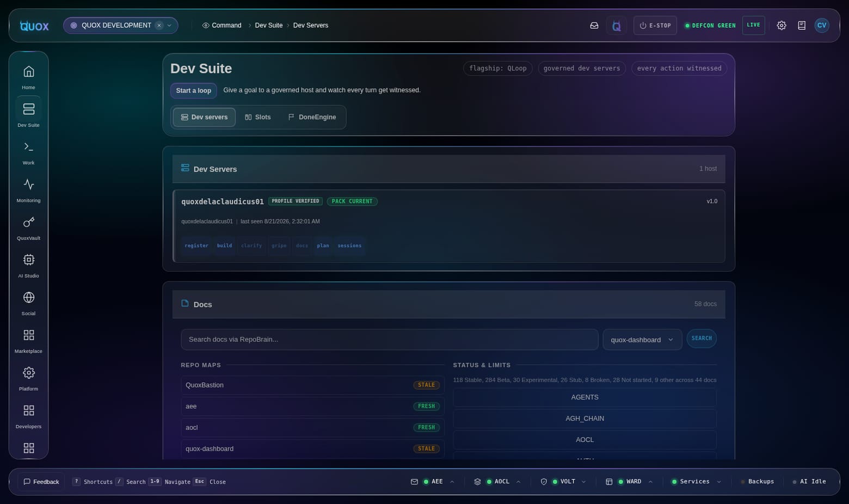Open the AGENTS doc
Viewport: 849px width, 504px height.
coord(585,397)
